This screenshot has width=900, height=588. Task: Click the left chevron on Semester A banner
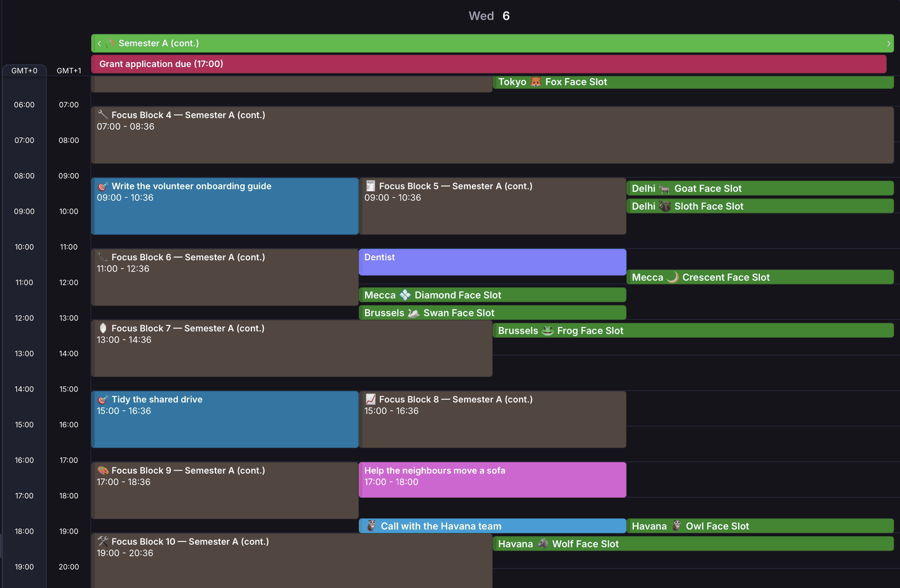tap(99, 43)
